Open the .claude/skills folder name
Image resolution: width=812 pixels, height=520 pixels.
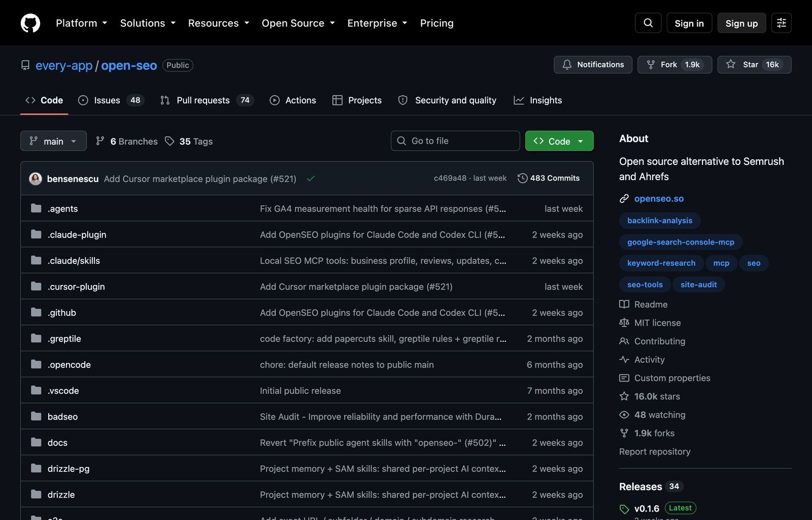click(74, 261)
